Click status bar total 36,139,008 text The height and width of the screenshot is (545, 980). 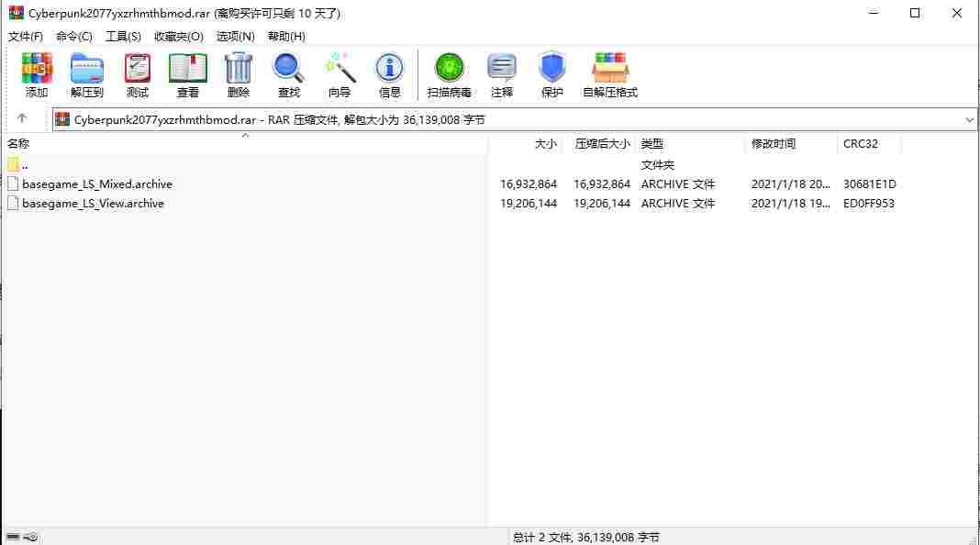tap(586, 537)
